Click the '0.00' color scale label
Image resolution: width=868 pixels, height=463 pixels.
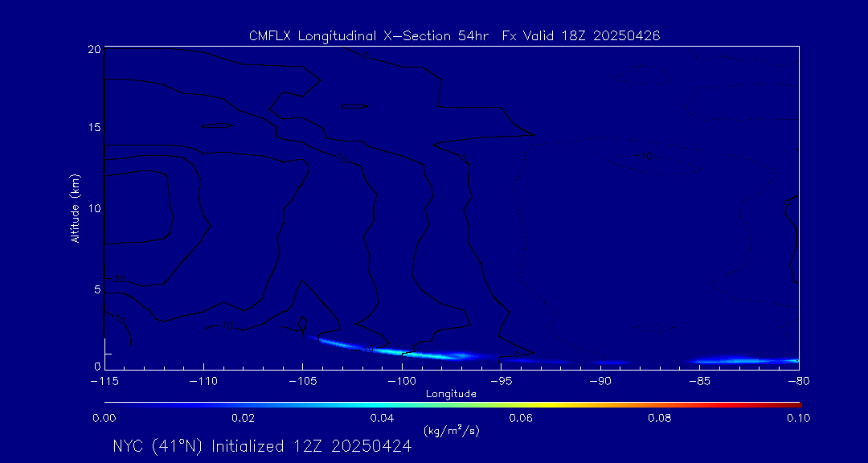point(104,418)
